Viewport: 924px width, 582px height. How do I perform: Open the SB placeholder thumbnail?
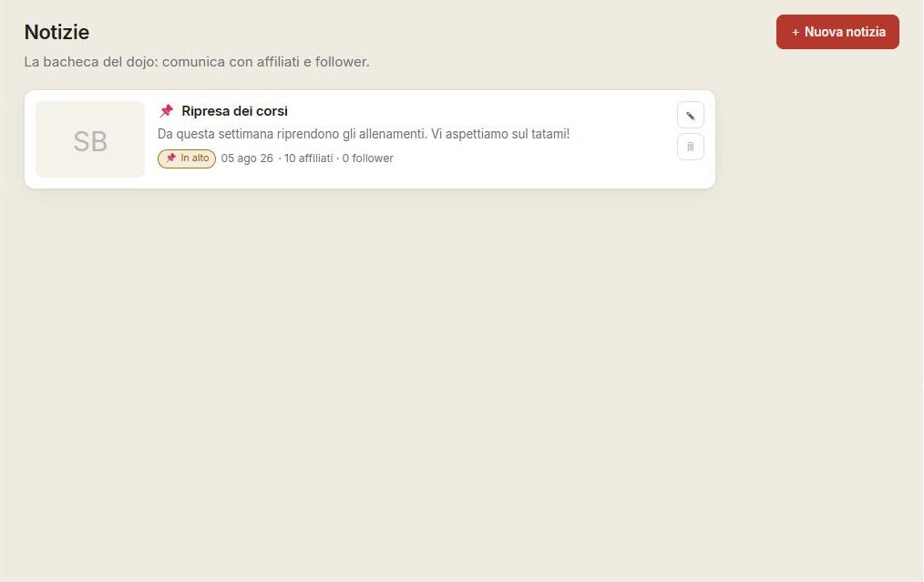[90, 139]
